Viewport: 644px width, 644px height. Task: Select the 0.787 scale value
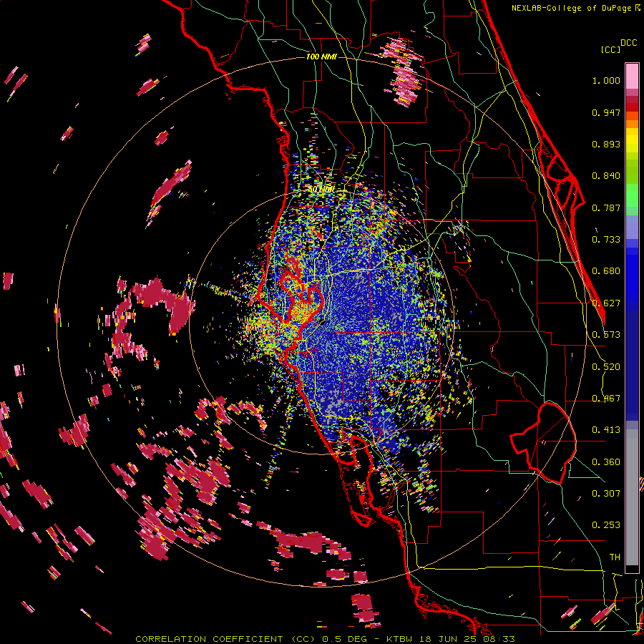[x=606, y=208]
